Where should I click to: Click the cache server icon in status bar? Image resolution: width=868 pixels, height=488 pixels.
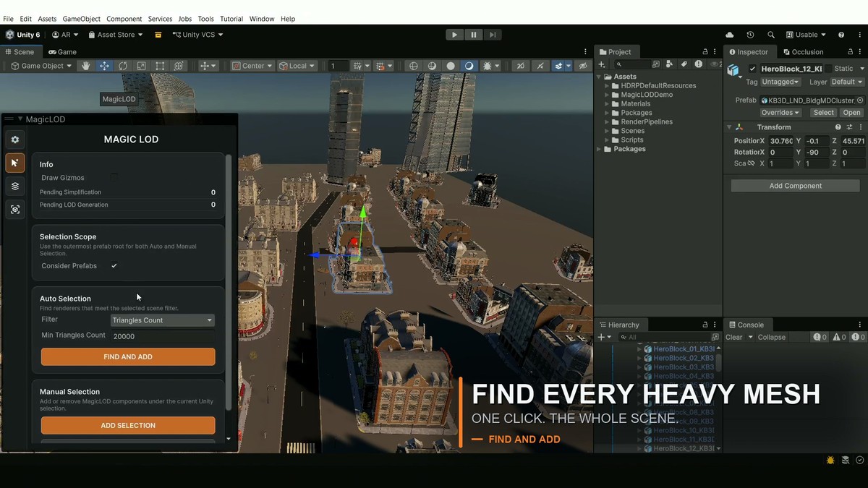(x=846, y=460)
